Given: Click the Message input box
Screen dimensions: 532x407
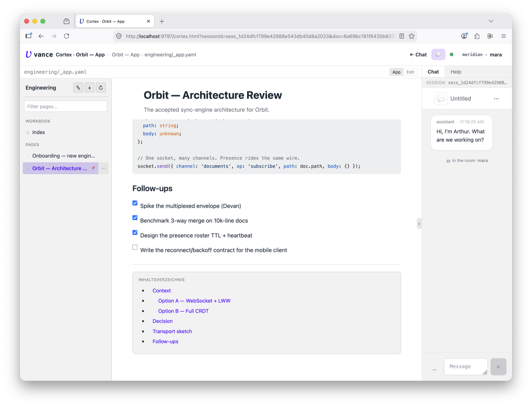Looking at the screenshot, I should click(x=465, y=367).
